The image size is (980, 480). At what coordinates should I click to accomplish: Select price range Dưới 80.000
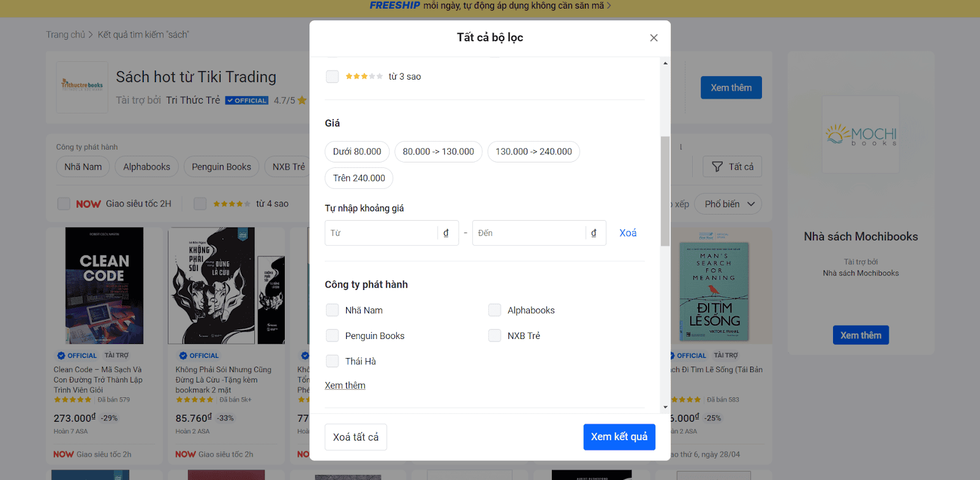click(x=357, y=151)
